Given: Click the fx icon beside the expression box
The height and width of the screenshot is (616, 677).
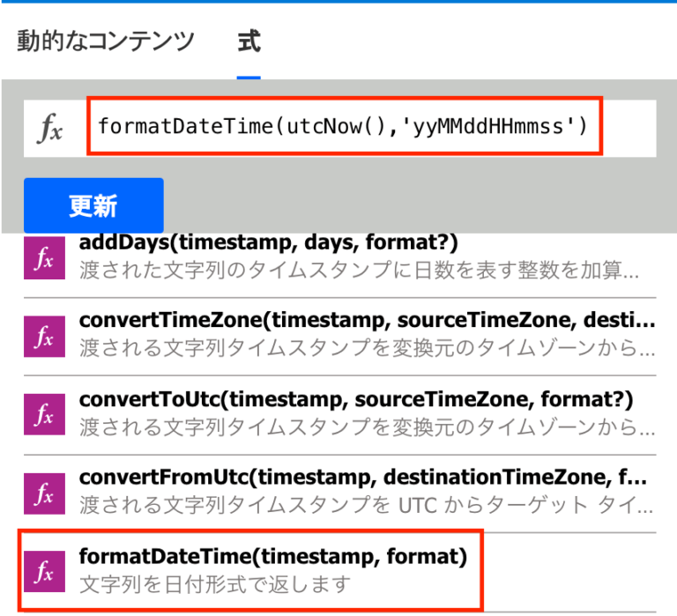Looking at the screenshot, I should click(x=49, y=129).
